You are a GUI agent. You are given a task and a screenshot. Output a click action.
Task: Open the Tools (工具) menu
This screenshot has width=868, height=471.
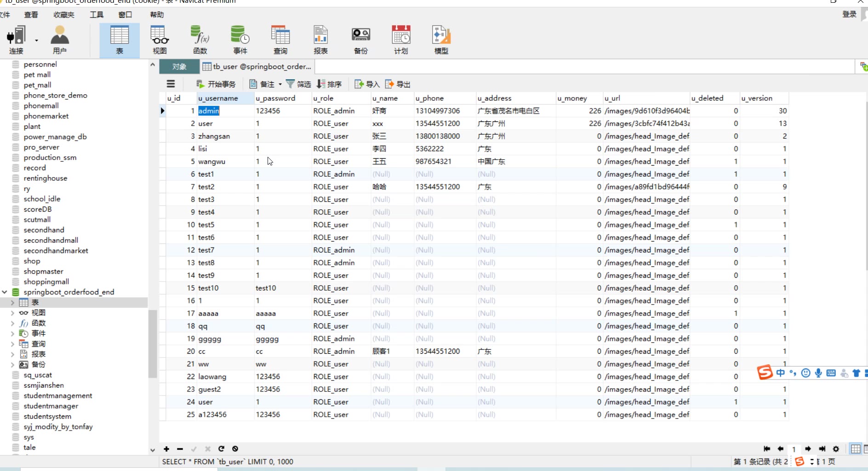[97, 15]
